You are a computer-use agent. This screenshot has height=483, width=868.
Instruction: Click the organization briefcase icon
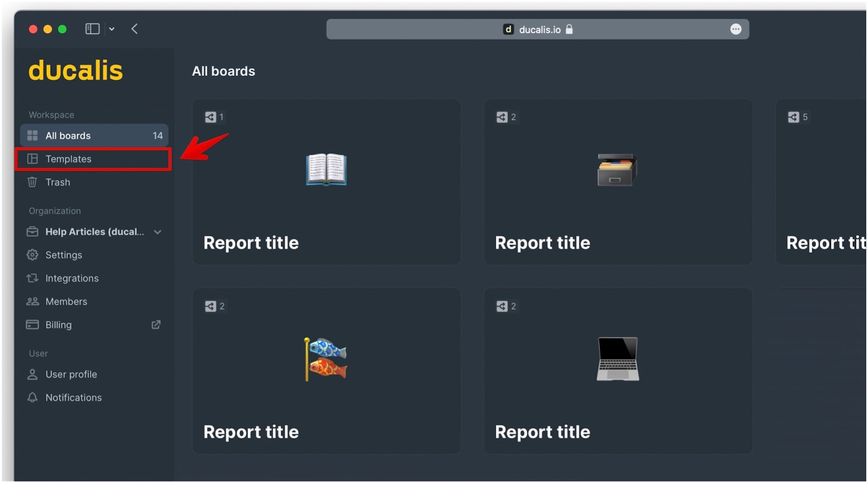coord(33,231)
